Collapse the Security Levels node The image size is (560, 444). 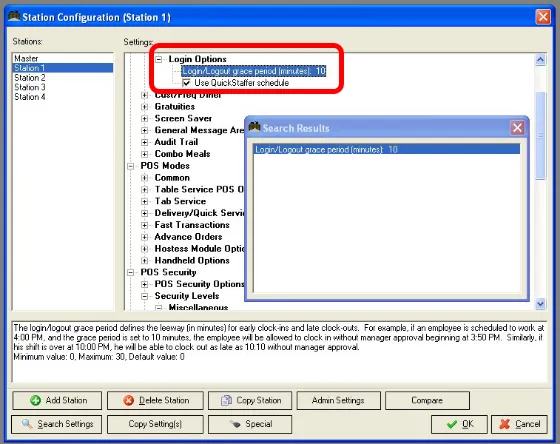point(144,296)
